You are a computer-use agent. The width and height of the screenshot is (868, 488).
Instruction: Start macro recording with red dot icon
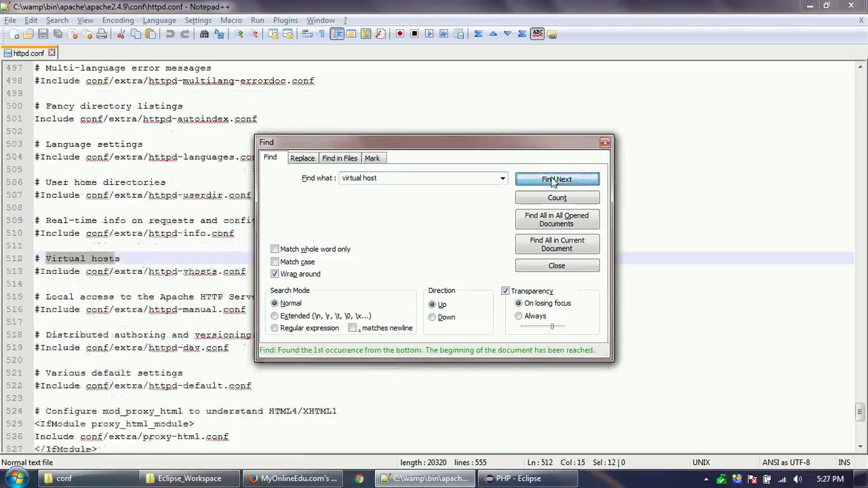pyautogui.click(x=400, y=34)
